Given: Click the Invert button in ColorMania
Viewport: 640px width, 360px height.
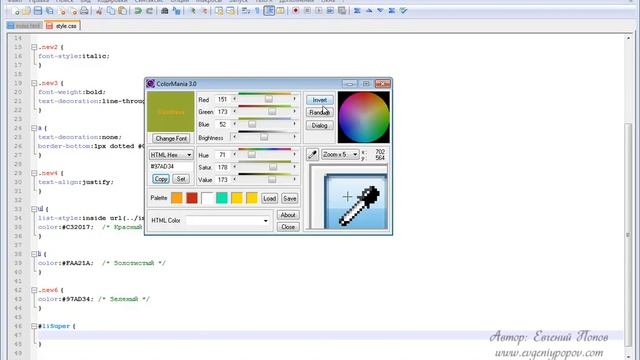Looking at the screenshot, I should (320, 100).
